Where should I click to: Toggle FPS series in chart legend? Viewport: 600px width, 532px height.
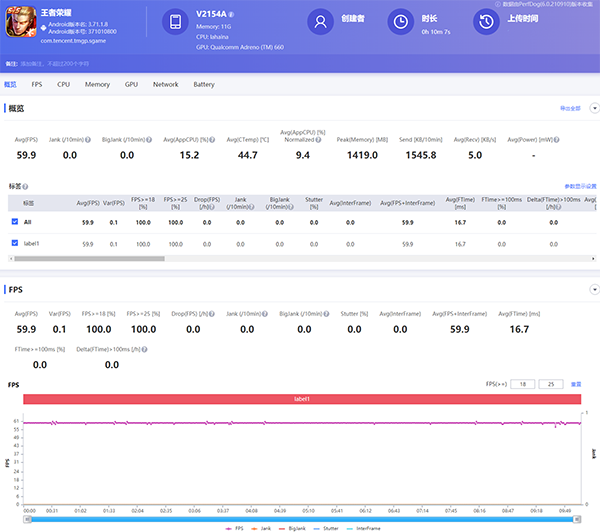pyautogui.click(x=234, y=527)
